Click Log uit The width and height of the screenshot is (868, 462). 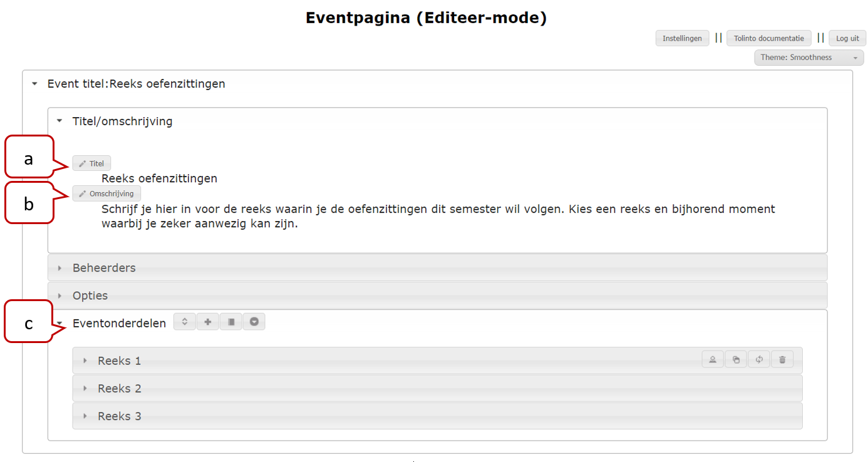point(847,38)
